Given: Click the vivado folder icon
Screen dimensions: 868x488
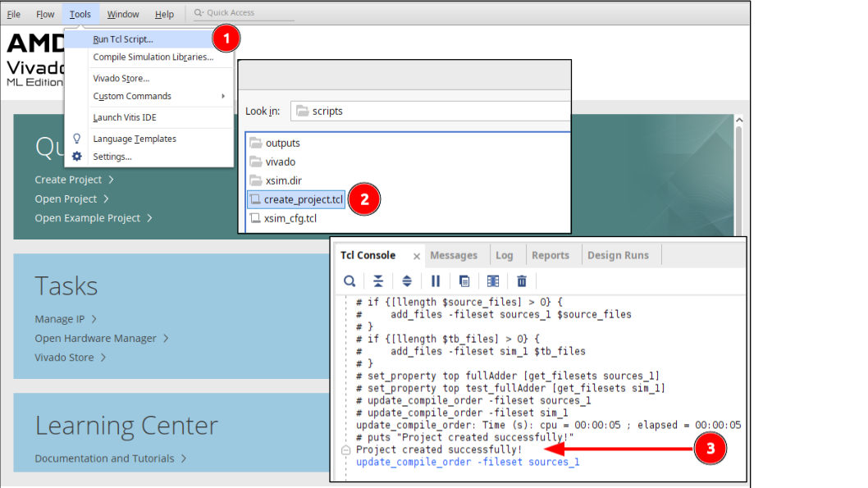Looking at the screenshot, I should click(x=256, y=162).
